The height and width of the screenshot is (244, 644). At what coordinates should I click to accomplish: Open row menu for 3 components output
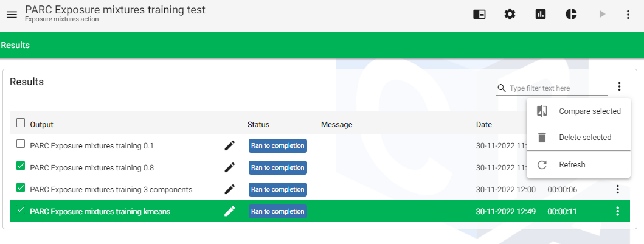pos(617,189)
